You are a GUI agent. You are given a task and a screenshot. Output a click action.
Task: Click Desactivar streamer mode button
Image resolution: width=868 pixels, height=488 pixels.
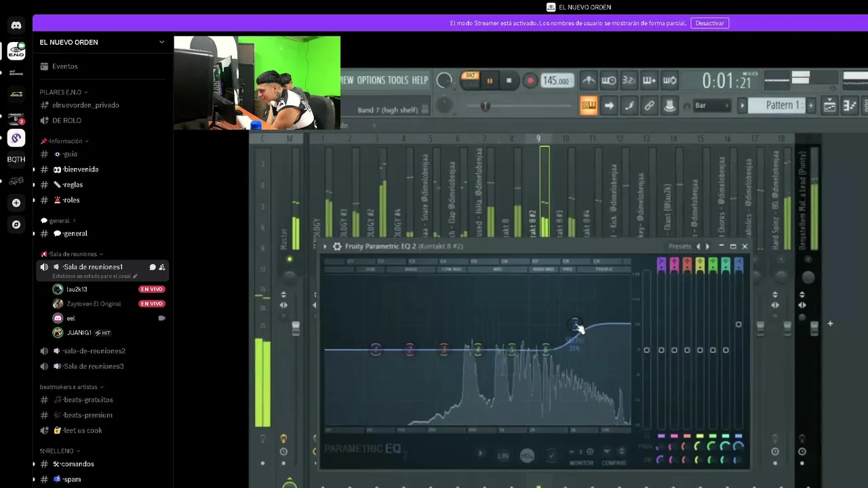(x=710, y=23)
